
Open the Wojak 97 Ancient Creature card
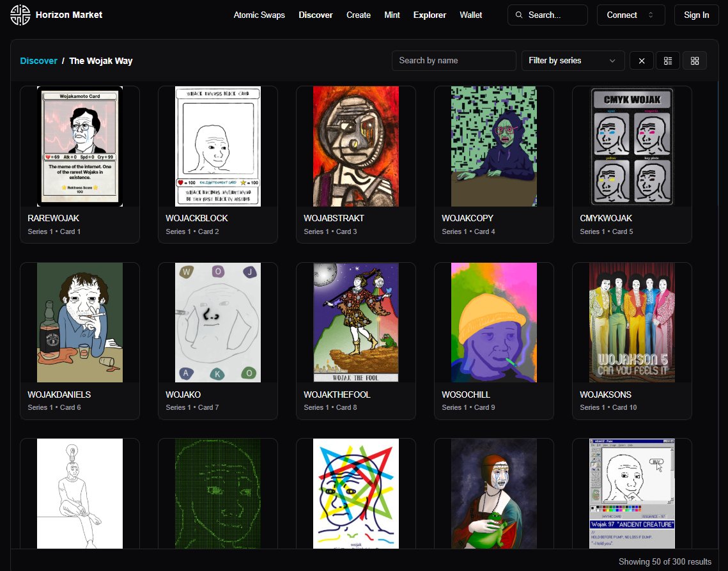click(x=632, y=494)
